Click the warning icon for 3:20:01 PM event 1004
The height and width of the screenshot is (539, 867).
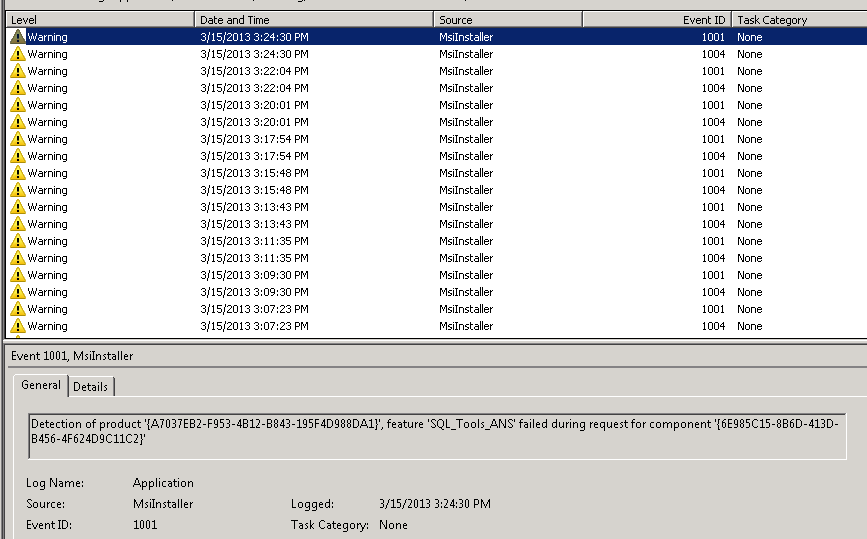click(x=18, y=122)
